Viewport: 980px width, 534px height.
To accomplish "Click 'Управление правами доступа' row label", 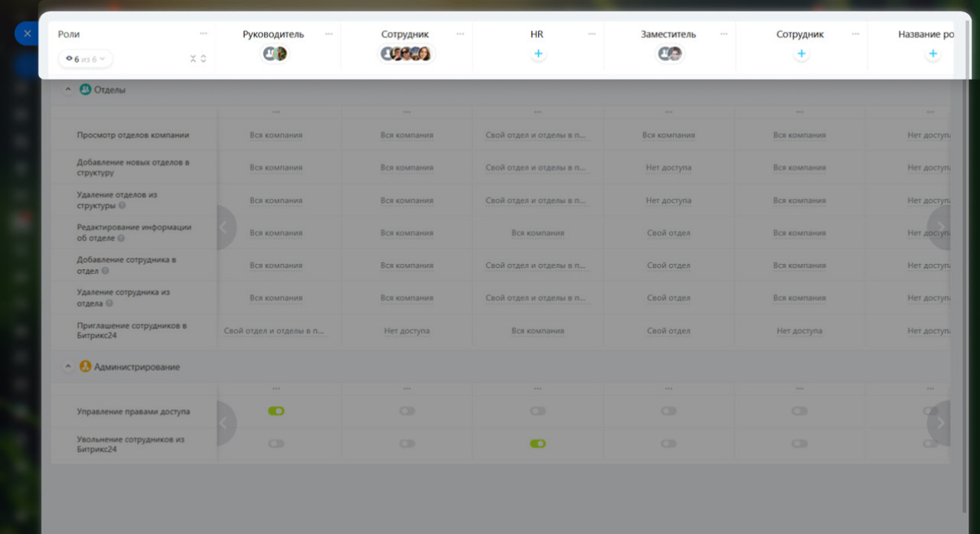I will 133,412.
